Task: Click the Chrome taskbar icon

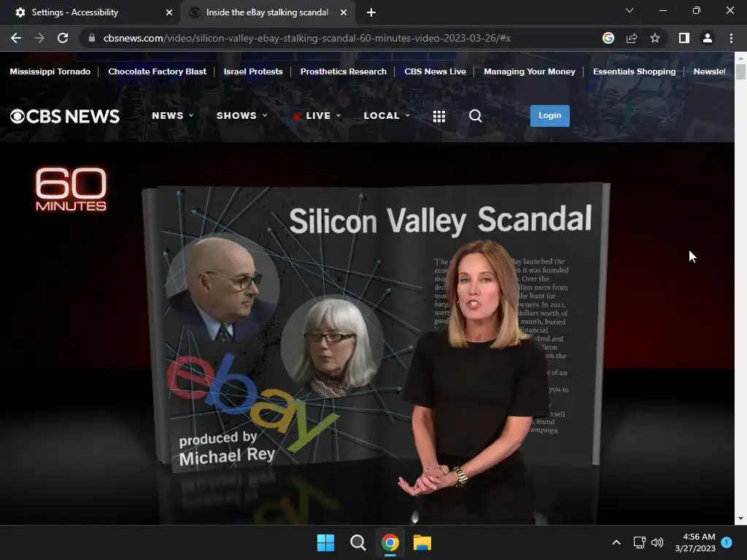Action: coord(390,542)
